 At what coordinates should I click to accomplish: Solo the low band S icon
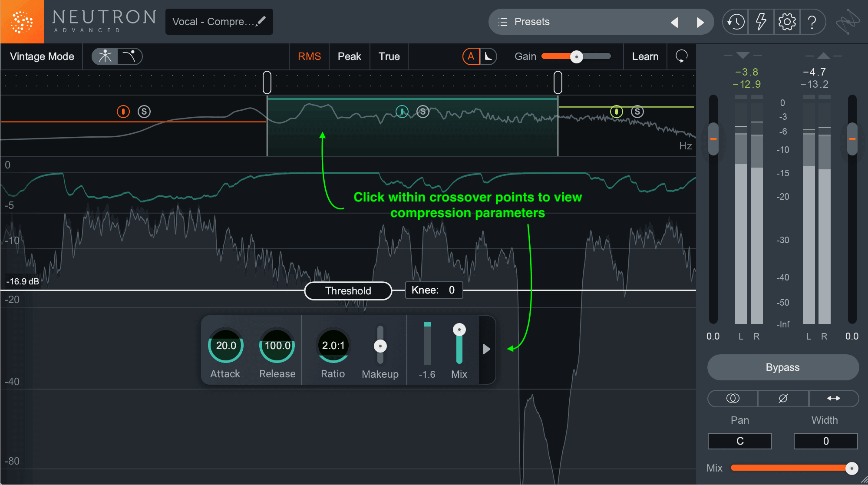pos(144,112)
